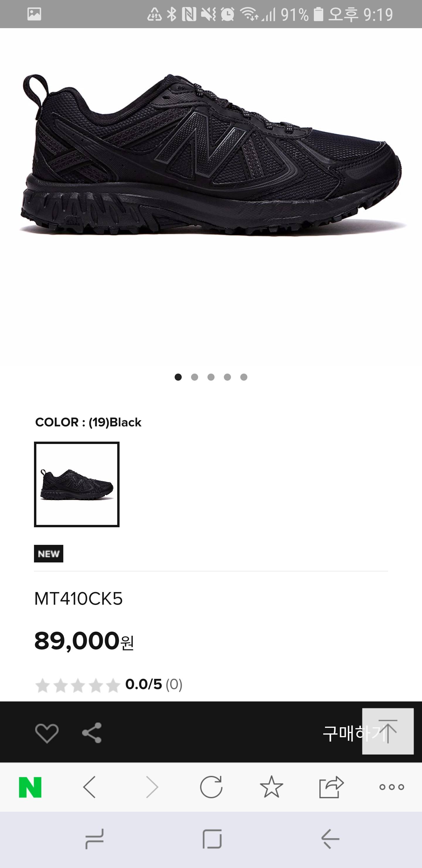The height and width of the screenshot is (868, 422).
Task: Jump to third image carousel dot
Action: point(211,377)
